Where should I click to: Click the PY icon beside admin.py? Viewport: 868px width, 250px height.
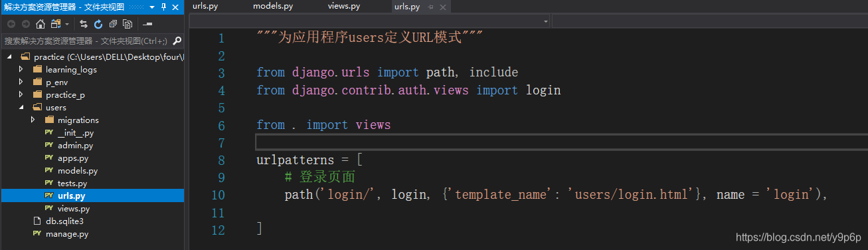pyautogui.click(x=49, y=145)
